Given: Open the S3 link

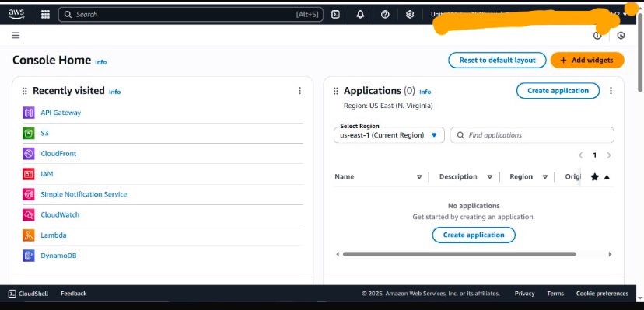Looking at the screenshot, I should point(44,134).
